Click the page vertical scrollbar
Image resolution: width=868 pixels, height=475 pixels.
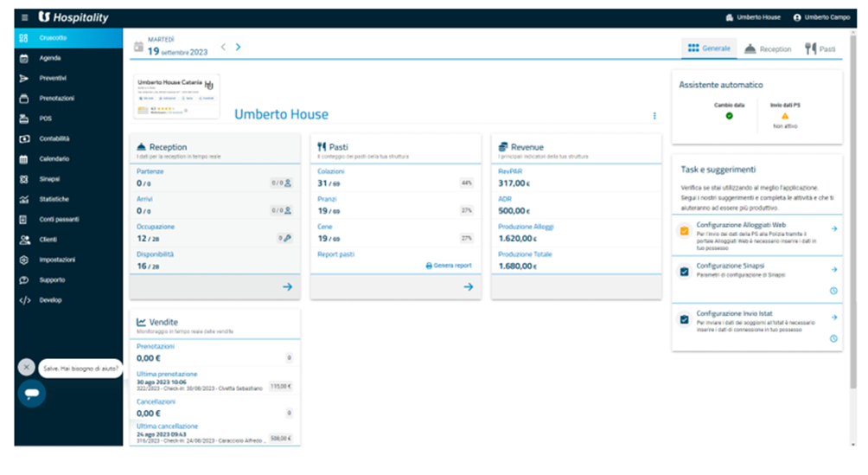(853, 210)
